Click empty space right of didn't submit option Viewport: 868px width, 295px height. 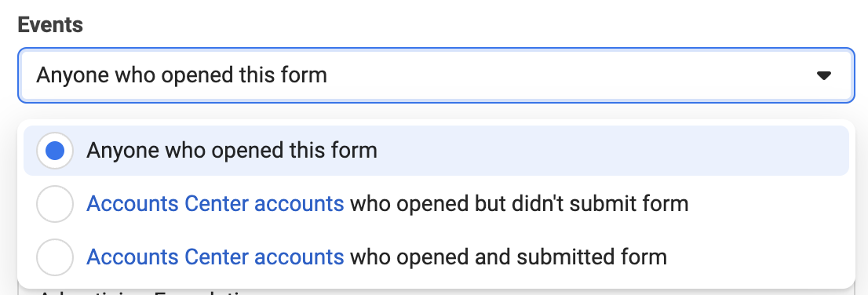click(x=769, y=204)
